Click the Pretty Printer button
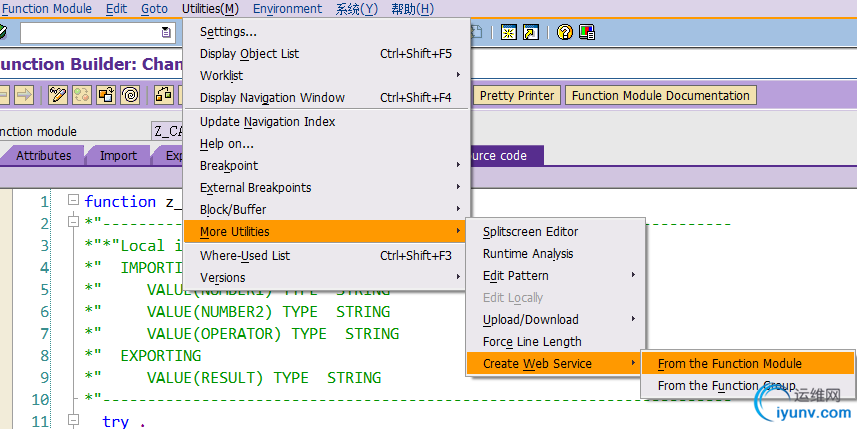The width and height of the screenshot is (857, 429). (517, 96)
